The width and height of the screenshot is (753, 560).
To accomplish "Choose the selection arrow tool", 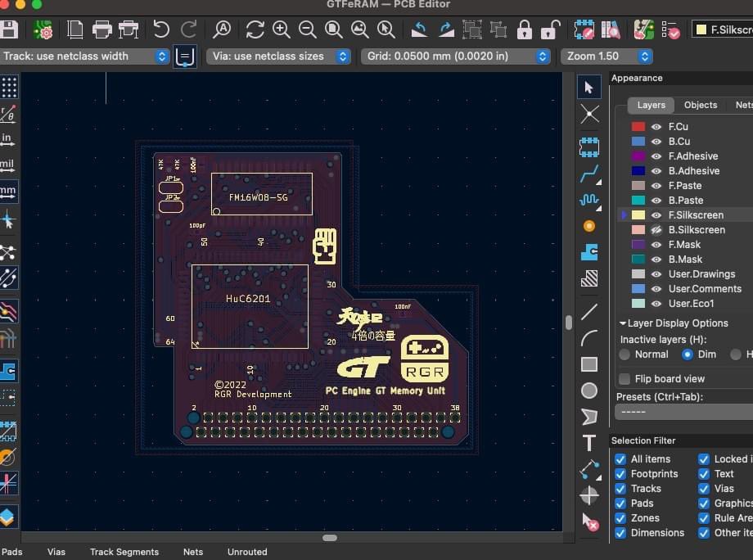I will [588, 88].
